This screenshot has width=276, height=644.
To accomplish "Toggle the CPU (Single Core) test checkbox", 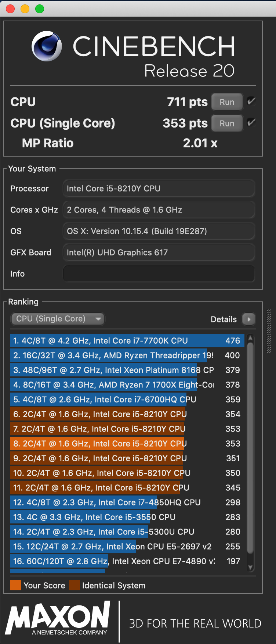I will (251, 122).
